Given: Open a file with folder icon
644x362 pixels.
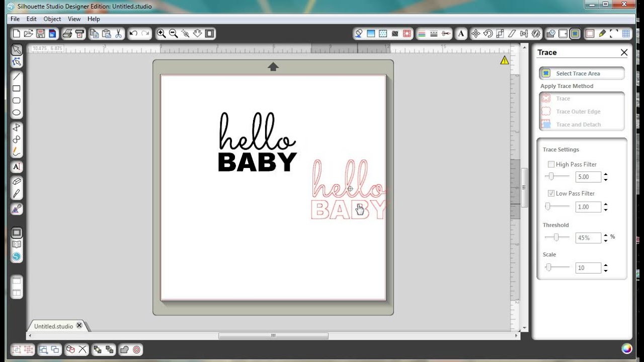Looking at the screenshot, I should 28,34.
